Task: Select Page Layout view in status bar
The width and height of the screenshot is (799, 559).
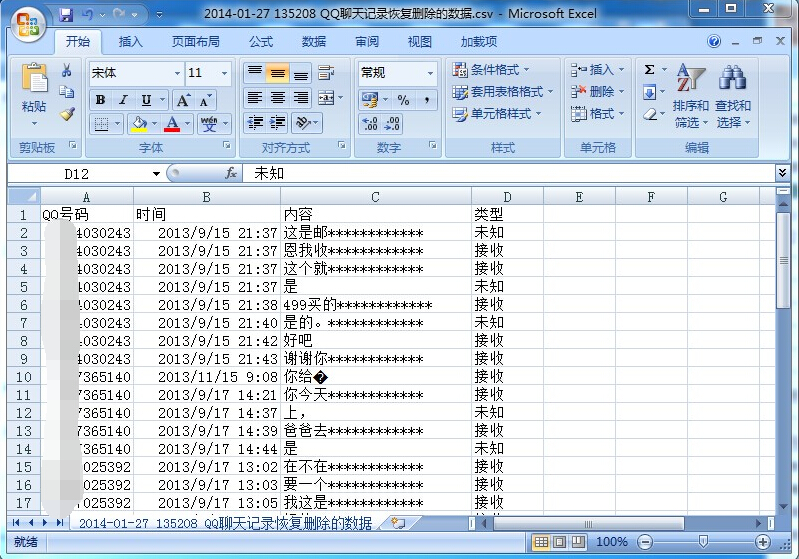Action: point(559,542)
